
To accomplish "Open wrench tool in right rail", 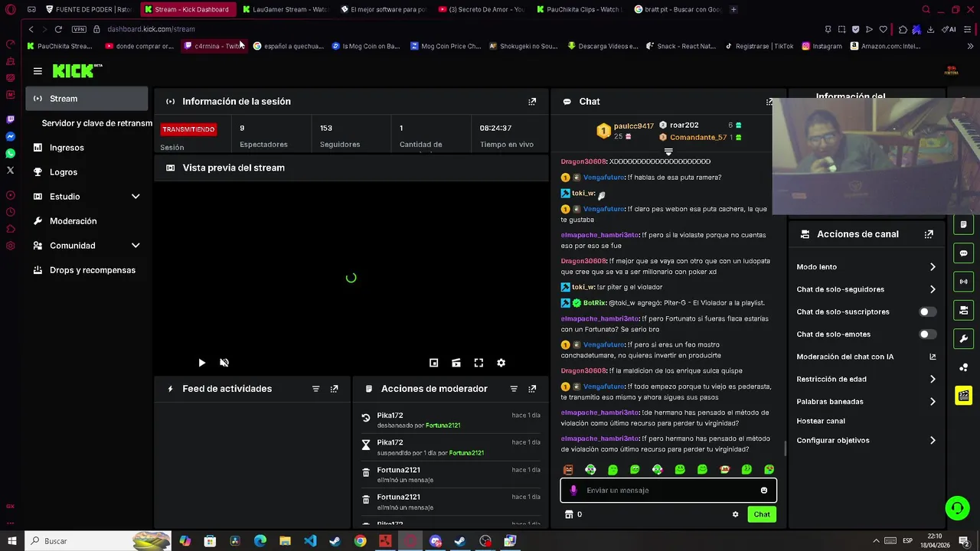I will pyautogui.click(x=964, y=338).
